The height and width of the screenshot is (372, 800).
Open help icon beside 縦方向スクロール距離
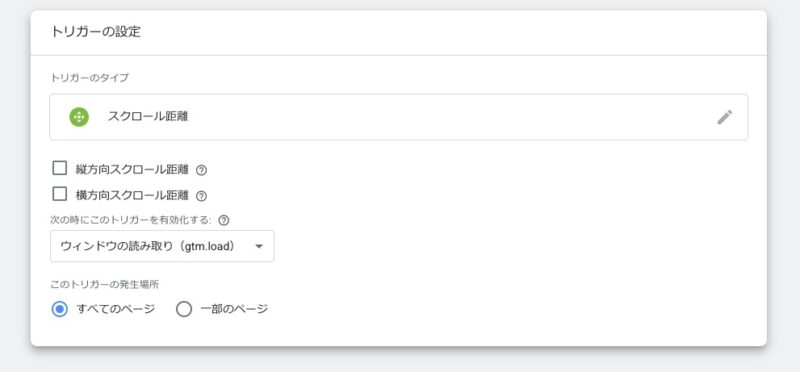[202, 170]
